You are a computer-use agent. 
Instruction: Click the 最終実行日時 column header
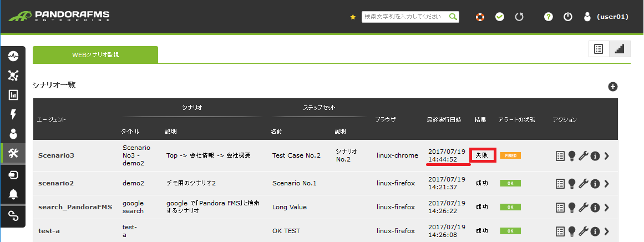pyautogui.click(x=444, y=120)
